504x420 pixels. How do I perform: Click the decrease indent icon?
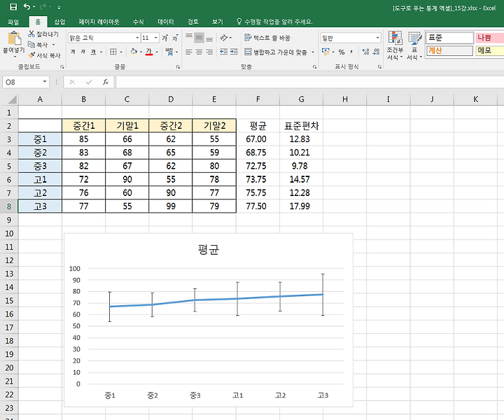(224, 52)
